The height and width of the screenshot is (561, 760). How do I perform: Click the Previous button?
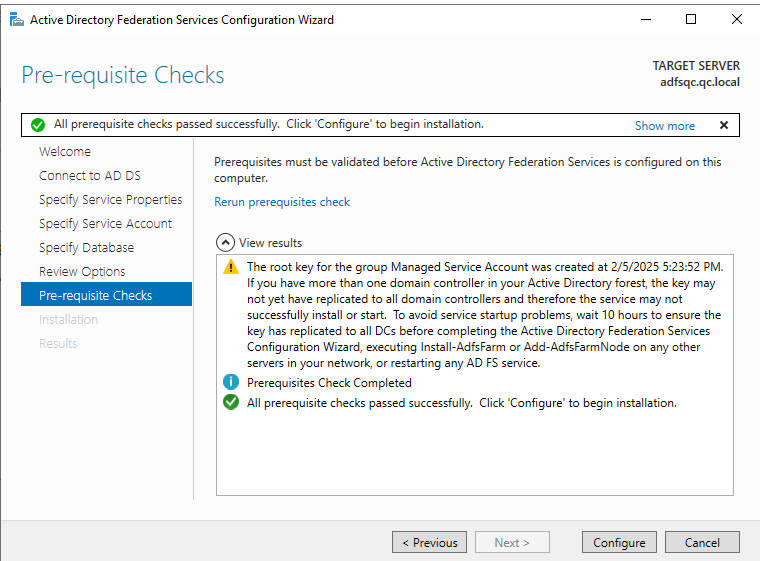coord(429,542)
